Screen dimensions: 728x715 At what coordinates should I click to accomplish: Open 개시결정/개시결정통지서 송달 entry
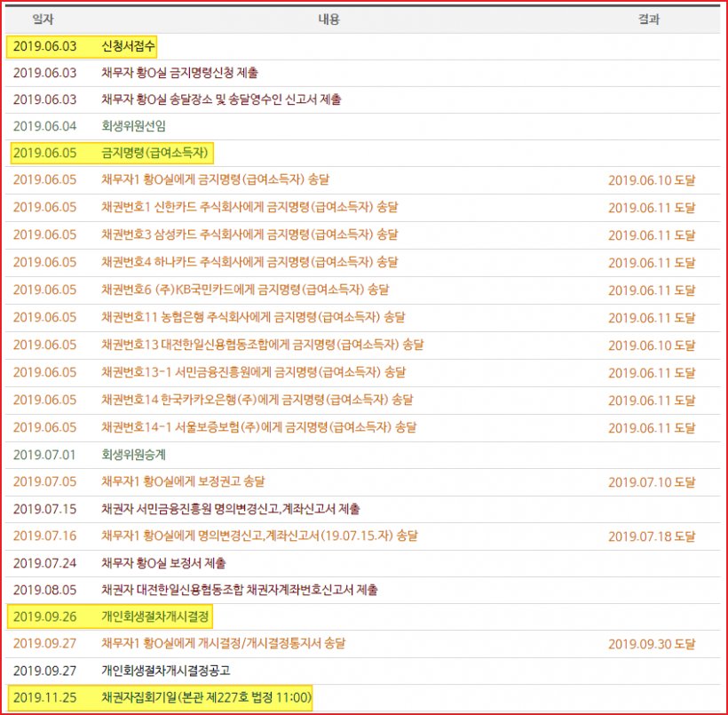click(x=224, y=643)
